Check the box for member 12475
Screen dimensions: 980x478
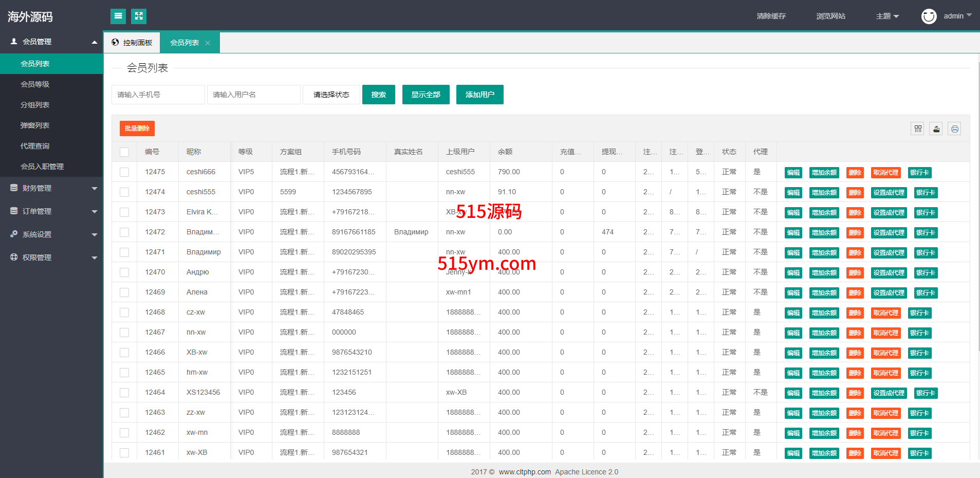pos(124,172)
